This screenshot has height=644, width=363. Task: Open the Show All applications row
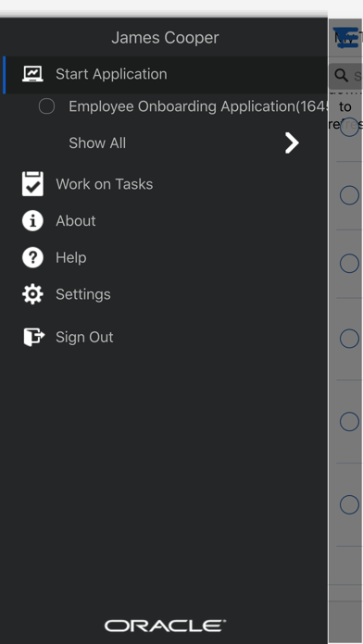pyautogui.click(x=166, y=142)
